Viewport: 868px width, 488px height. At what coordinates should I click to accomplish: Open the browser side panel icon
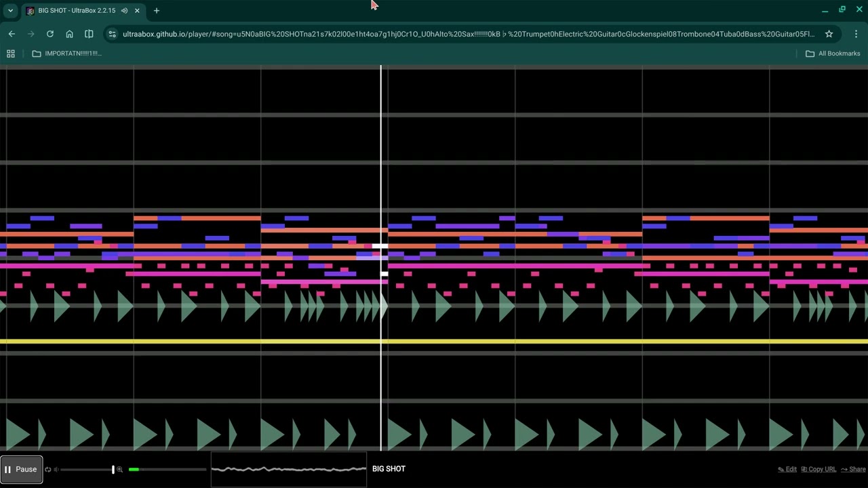click(89, 34)
